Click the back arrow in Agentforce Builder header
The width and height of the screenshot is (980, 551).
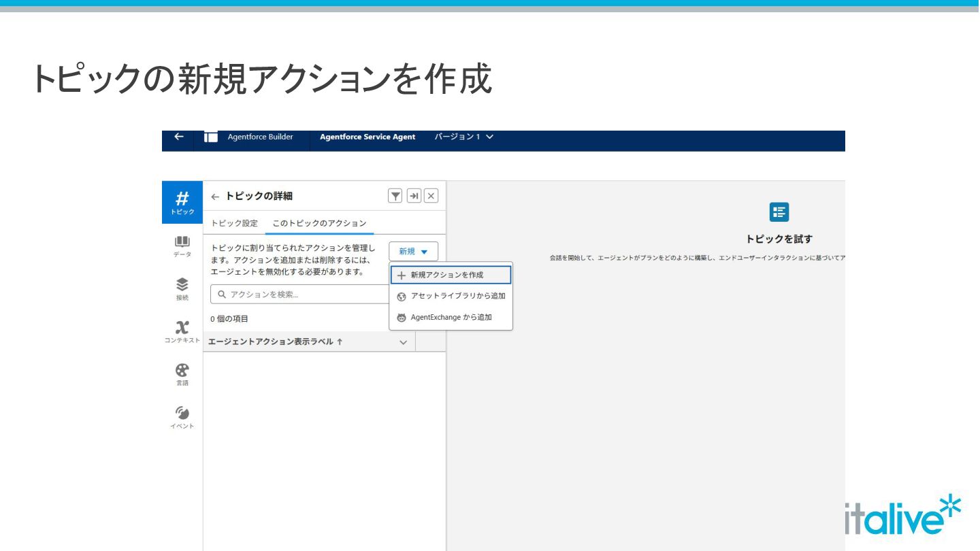pyautogui.click(x=178, y=137)
